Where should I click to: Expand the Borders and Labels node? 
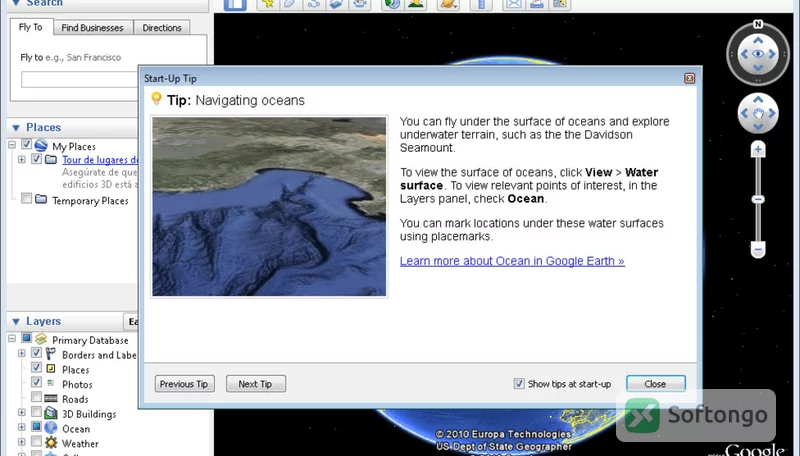click(x=21, y=353)
